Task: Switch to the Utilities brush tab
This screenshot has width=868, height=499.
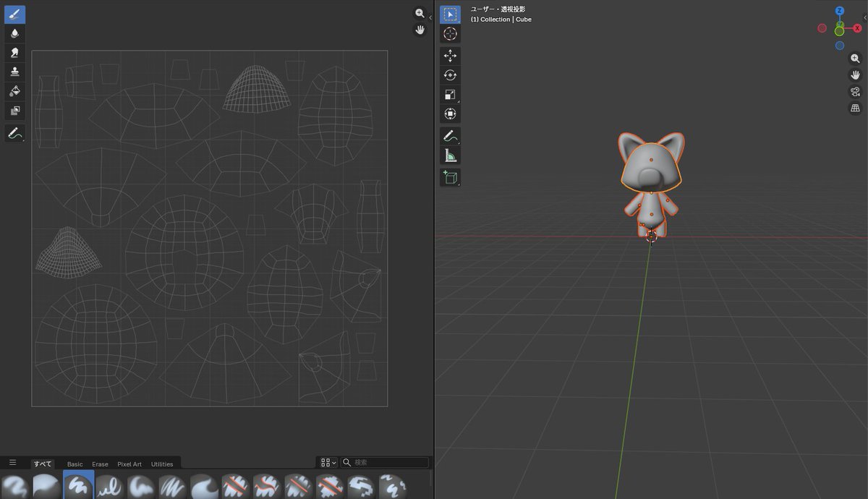Action: [x=162, y=464]
